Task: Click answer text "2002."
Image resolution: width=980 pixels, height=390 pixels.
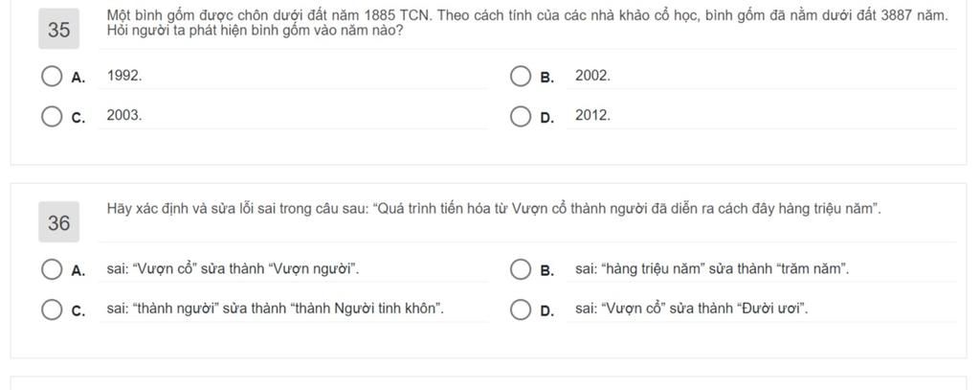Action: (x=593, y=76)
